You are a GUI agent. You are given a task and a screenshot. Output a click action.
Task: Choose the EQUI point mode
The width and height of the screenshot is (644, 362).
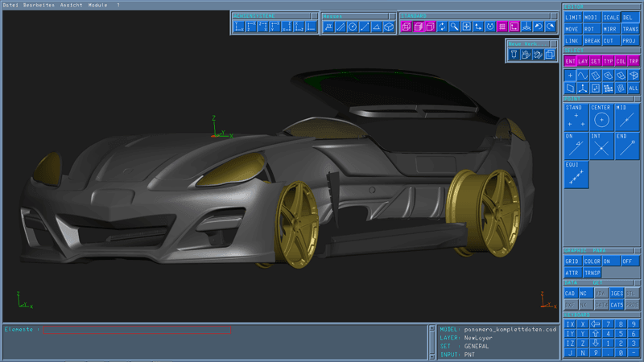[x=576, y=175]
